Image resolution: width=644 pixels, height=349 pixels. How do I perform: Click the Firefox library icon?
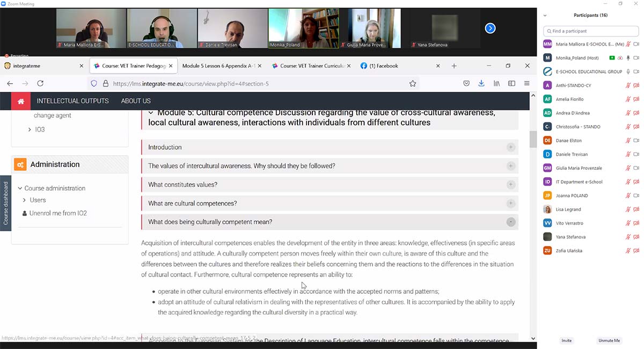[x=497, y=83]
